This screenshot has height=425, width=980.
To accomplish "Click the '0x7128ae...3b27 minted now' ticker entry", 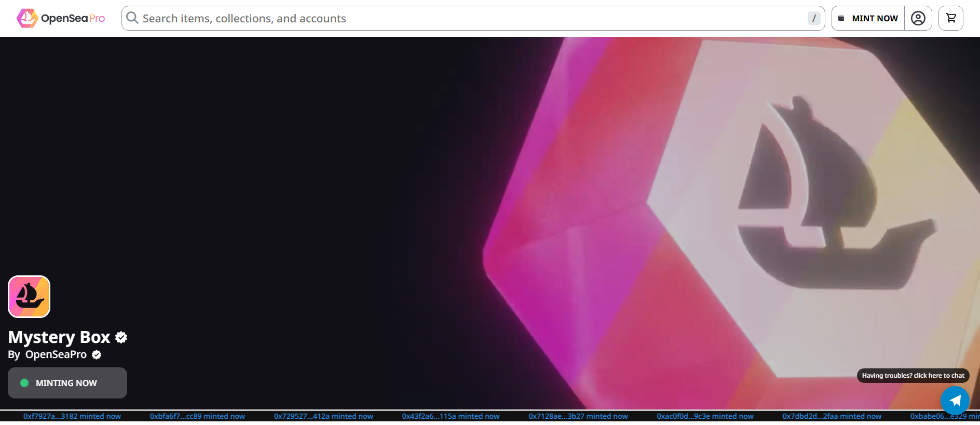I will point(578,416).
